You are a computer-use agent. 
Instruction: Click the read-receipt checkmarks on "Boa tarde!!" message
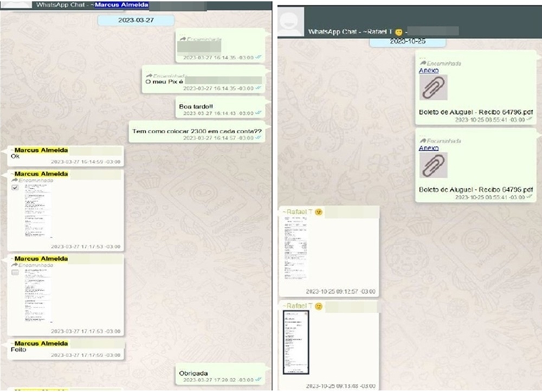click(x=259, y=113)
